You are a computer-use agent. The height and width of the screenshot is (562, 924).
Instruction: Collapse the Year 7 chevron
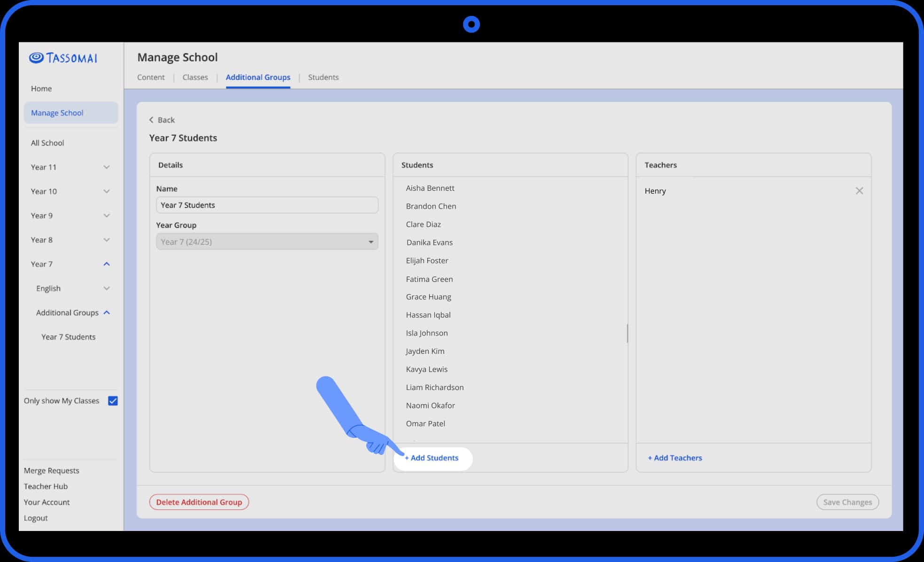(x=107, y=264)
